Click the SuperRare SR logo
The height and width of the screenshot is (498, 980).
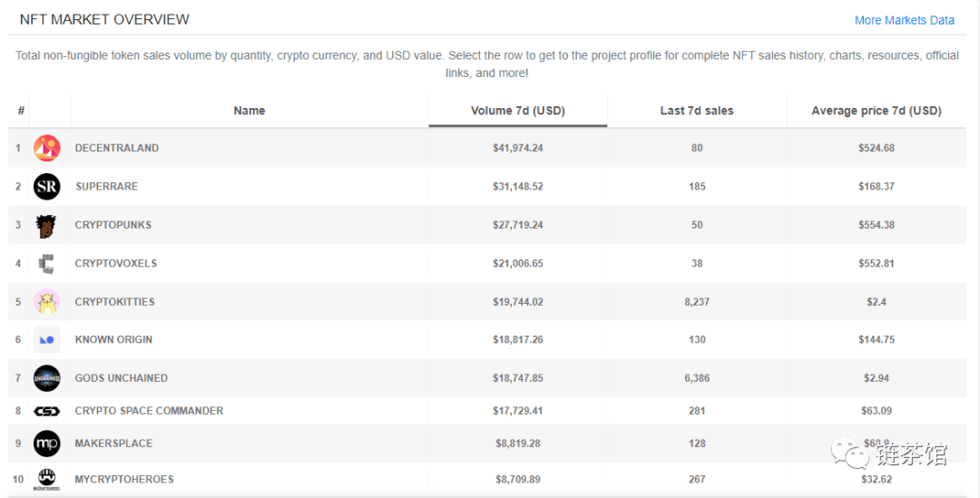click(x=47, y=186)
